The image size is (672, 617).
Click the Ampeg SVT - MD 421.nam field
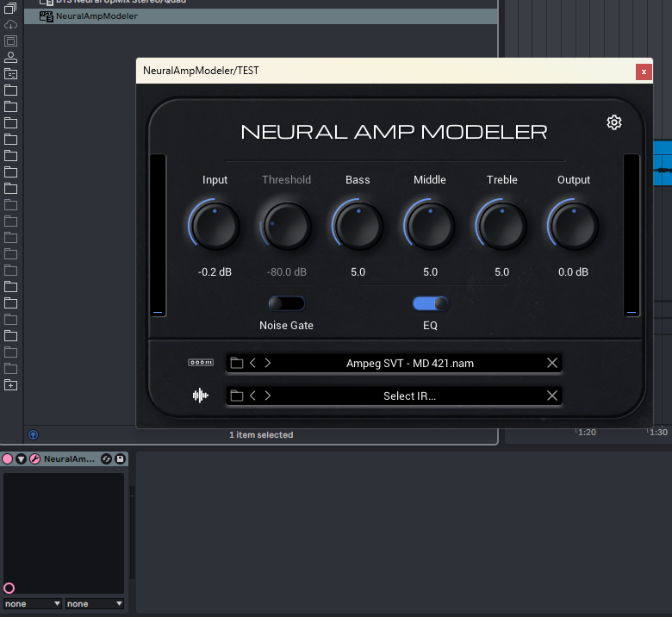tap(409, 363)
